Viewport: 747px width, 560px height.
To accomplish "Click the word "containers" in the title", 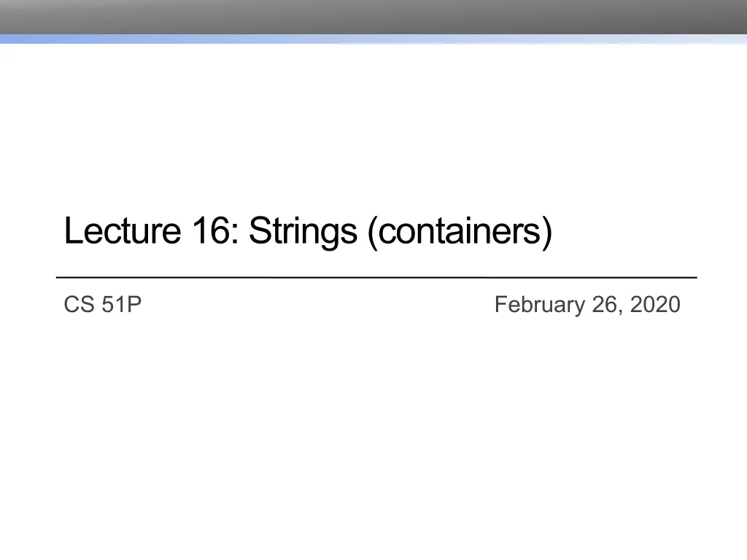I will point(460,232).
